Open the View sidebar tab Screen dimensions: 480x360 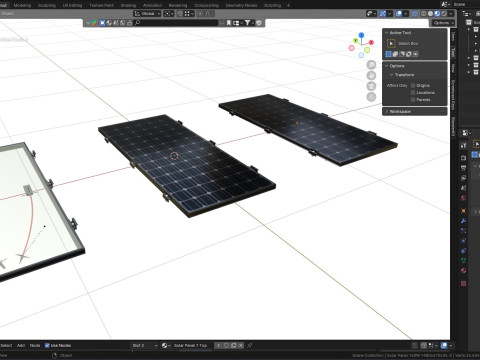(453, 68)
